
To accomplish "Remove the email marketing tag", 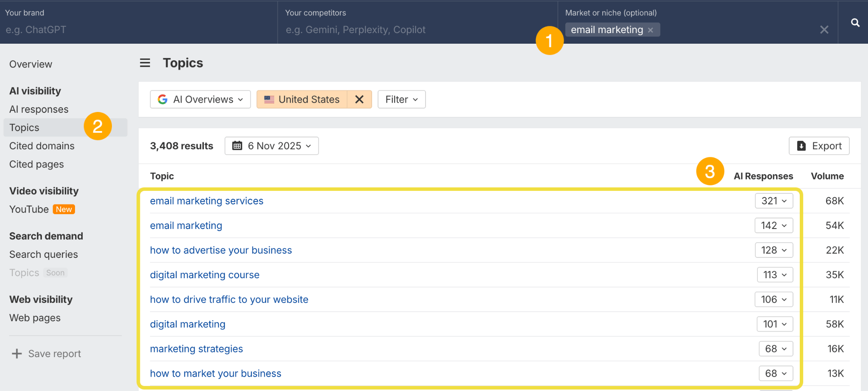I will click(x=651, y=30).
